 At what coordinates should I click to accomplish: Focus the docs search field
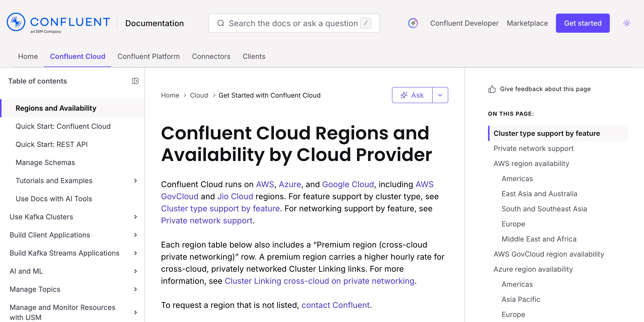[294, 23]
